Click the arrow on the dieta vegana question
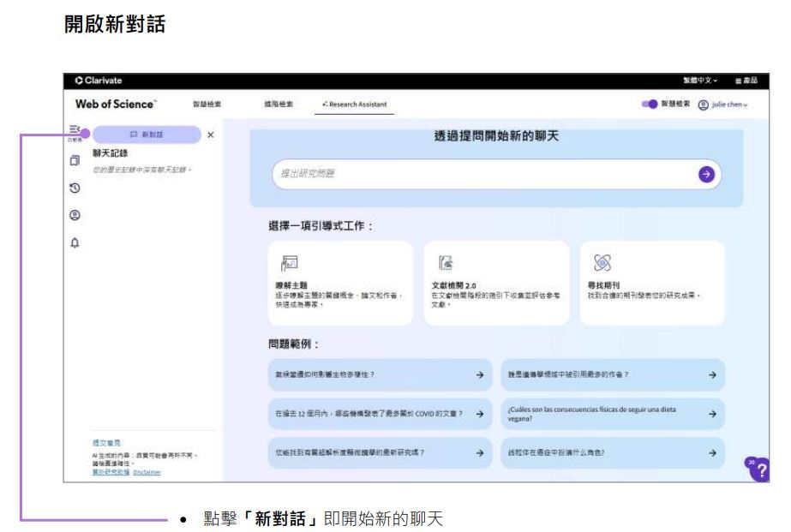Viewport: 791px width, 532px height. [712, 414]
